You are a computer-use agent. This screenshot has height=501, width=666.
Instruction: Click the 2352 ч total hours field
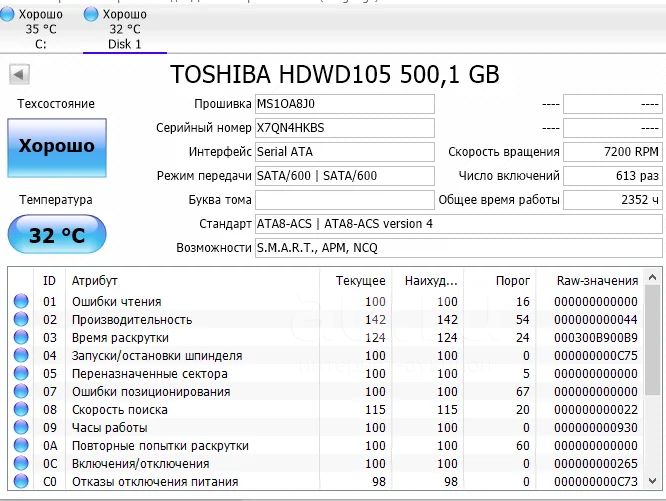612,200
